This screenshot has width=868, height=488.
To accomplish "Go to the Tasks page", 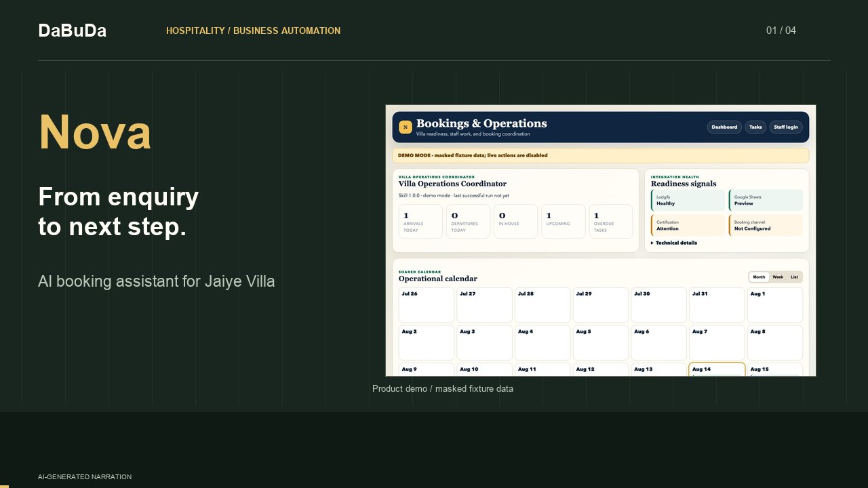I will [x=755, y=127].
